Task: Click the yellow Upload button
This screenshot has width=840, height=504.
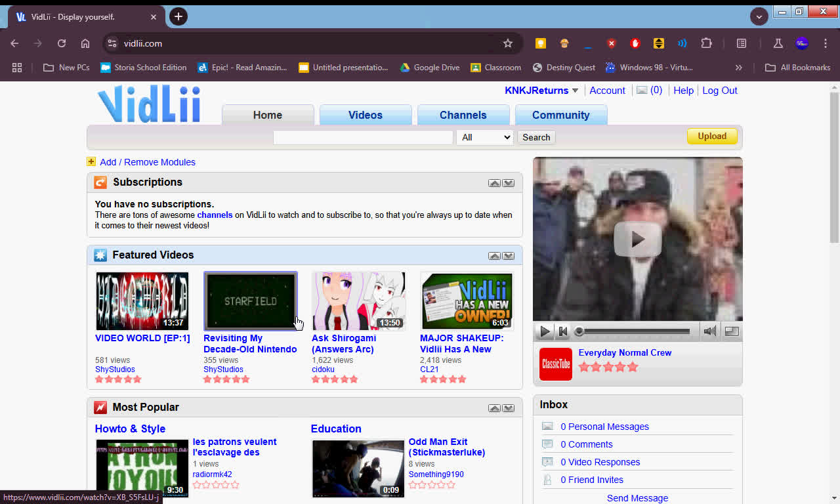Action: tap(712, 136)
